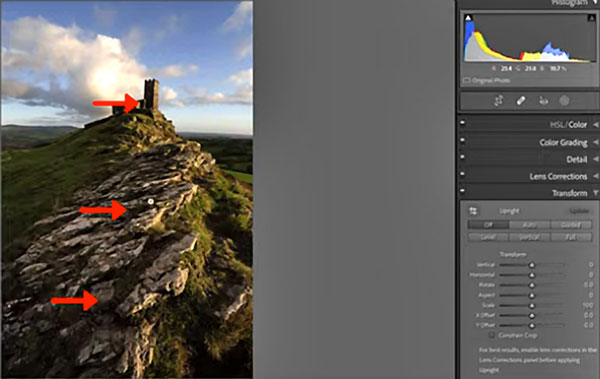The height and width of the screenshot is (379, 600).
Task: Toggle the Color Grading panel switch
Action: 463,140
